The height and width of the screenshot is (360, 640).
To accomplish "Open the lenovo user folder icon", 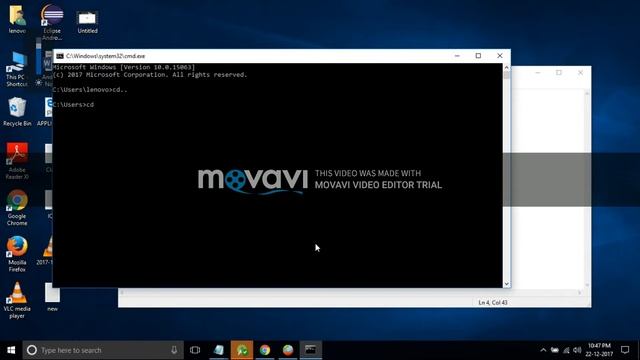I will pyautogui.click(x=17, y=18).
